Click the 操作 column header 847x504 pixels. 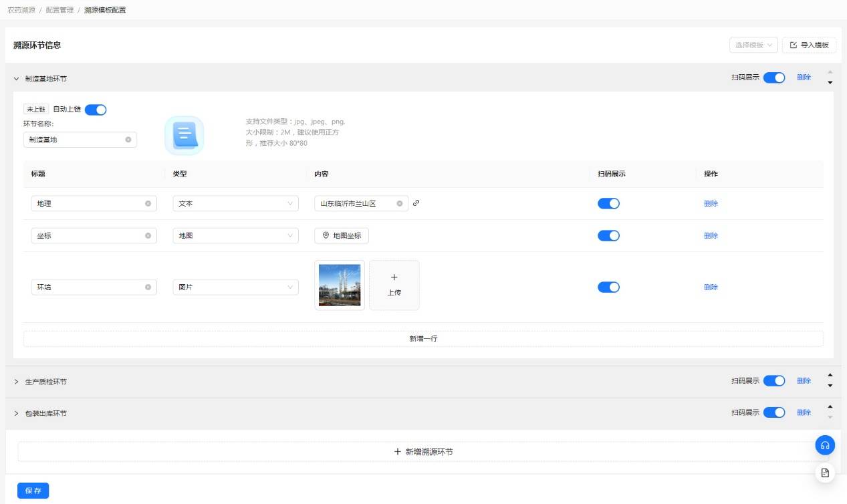(711, 174)
